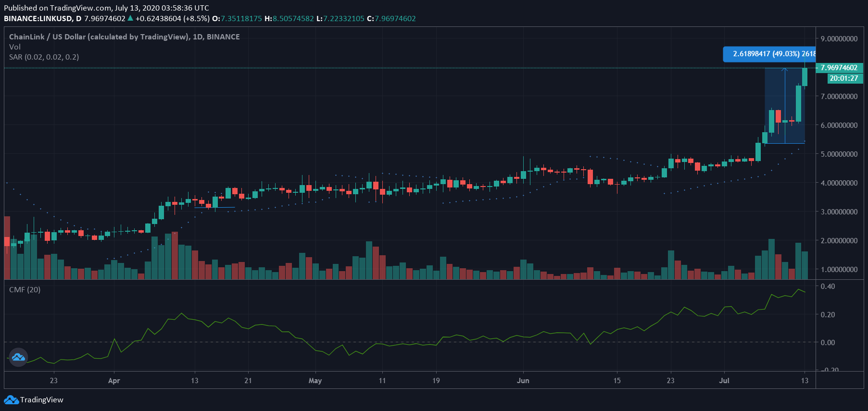
Task: Click the 'Jun' date label on time axis
Action: 523,381
